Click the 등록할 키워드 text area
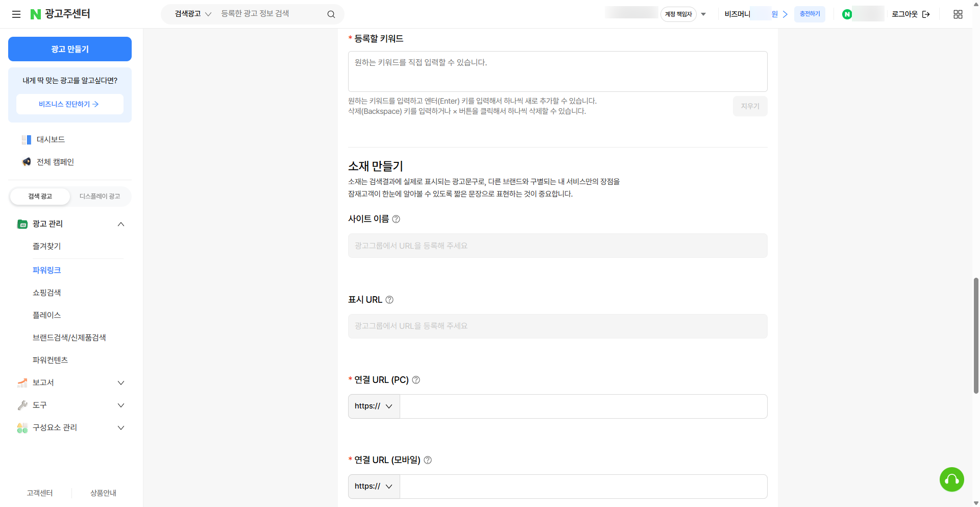The image size is (980, 507). click(x=558, y=71)
